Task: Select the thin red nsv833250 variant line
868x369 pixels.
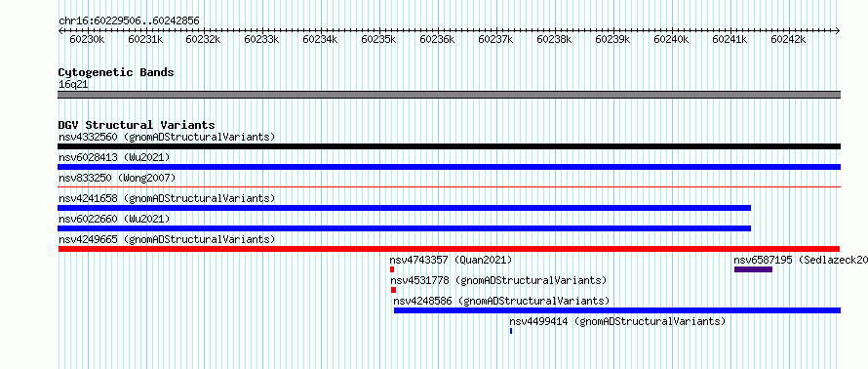Action: click(449, 187)
